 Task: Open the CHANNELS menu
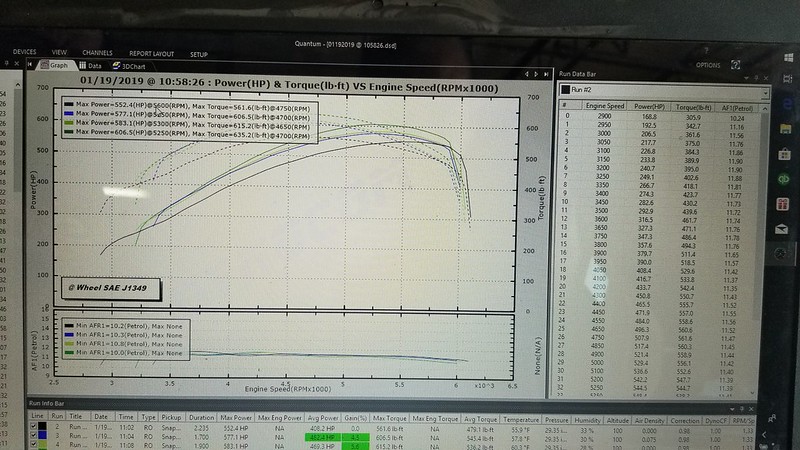tap(97, 53)
